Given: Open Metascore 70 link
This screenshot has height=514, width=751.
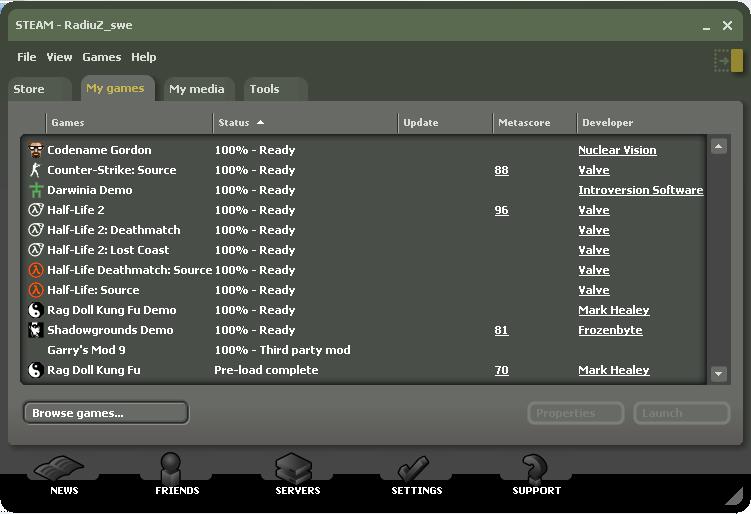Looking at the screenshot, I should click(501, 370).
